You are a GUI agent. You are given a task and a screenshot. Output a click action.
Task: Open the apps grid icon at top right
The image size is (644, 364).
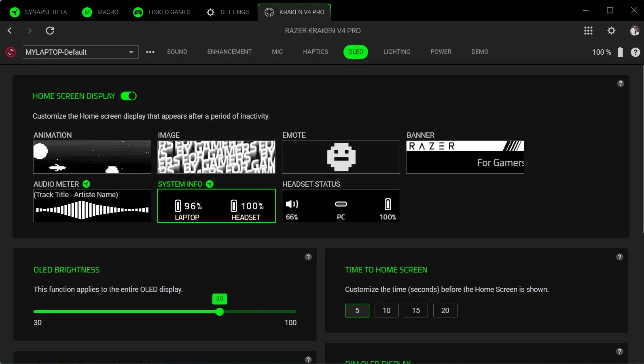coord(588,31)
